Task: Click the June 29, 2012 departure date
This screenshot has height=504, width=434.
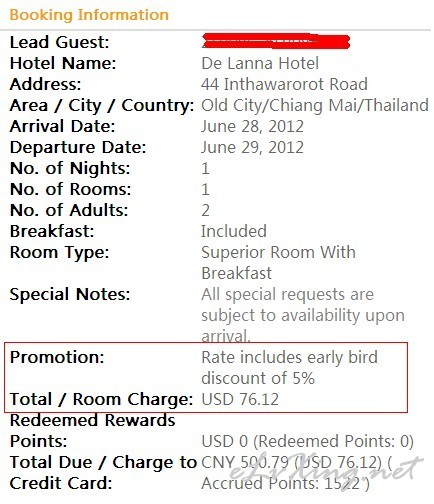Action: tap(252, 148)
